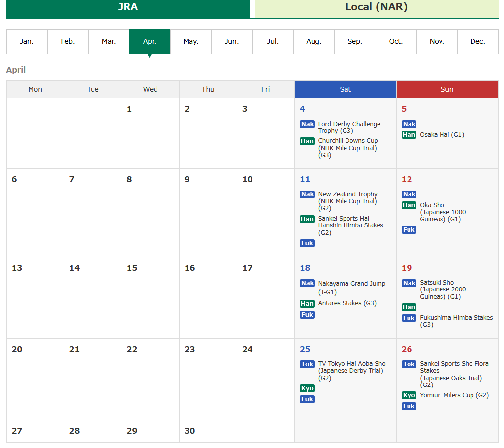
Task: Click the Mon column header
Action: [x=35, y=90]
